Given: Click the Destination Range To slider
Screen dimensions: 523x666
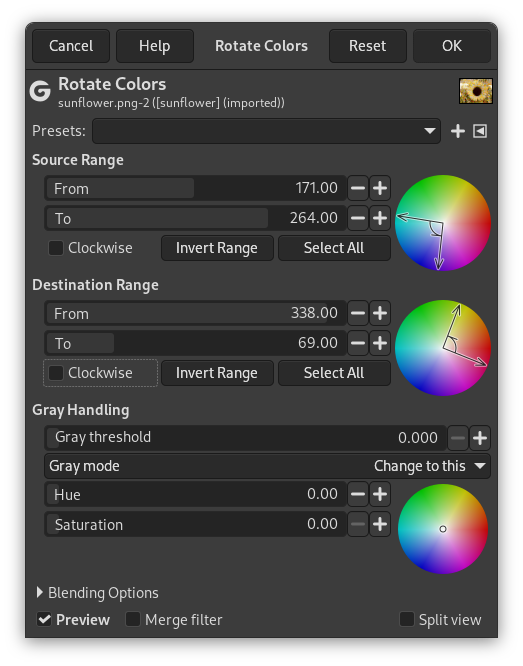Looking at the screenshot, I should pos(195,343).
